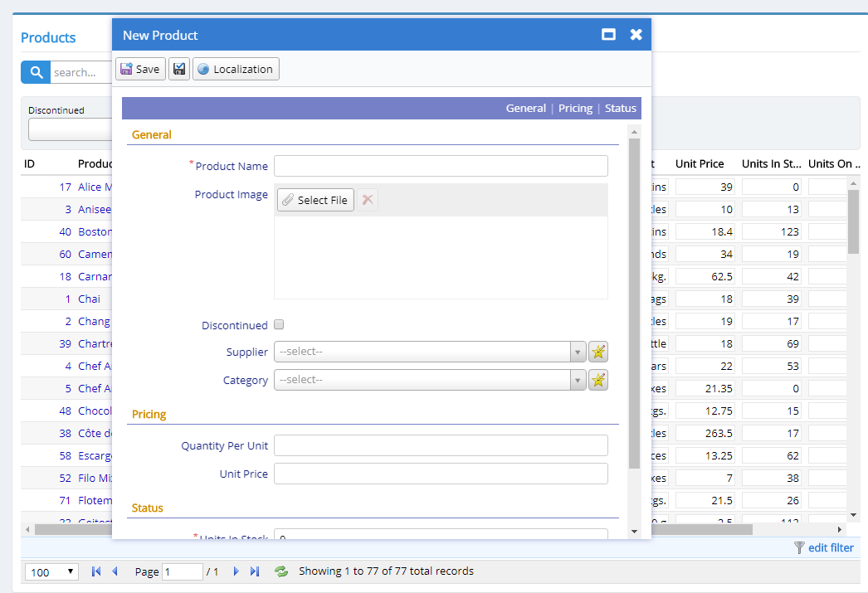The image size is (868, 593).
Task: Click the star icon beside Supplier
Action: pos(598,352)
